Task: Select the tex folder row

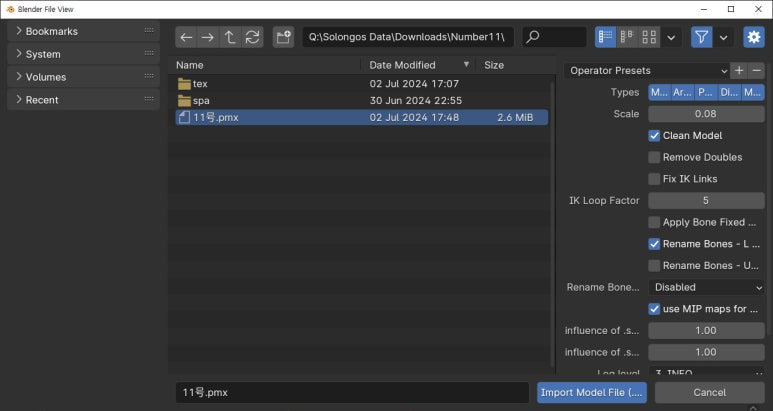Action: (361, 84)
